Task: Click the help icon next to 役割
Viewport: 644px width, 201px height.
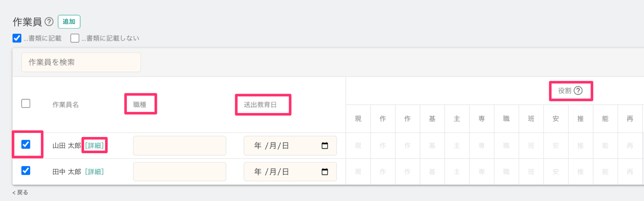Action: (578, 91)
